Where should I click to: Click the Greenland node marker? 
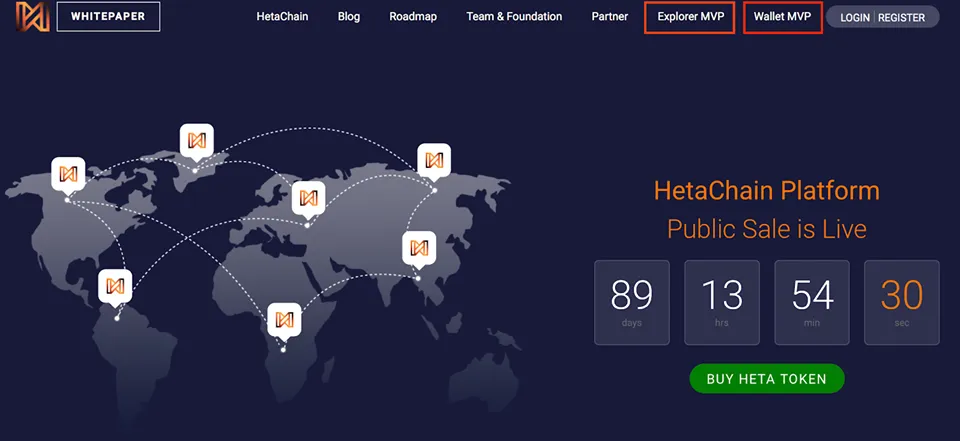[x=197, y=141]
